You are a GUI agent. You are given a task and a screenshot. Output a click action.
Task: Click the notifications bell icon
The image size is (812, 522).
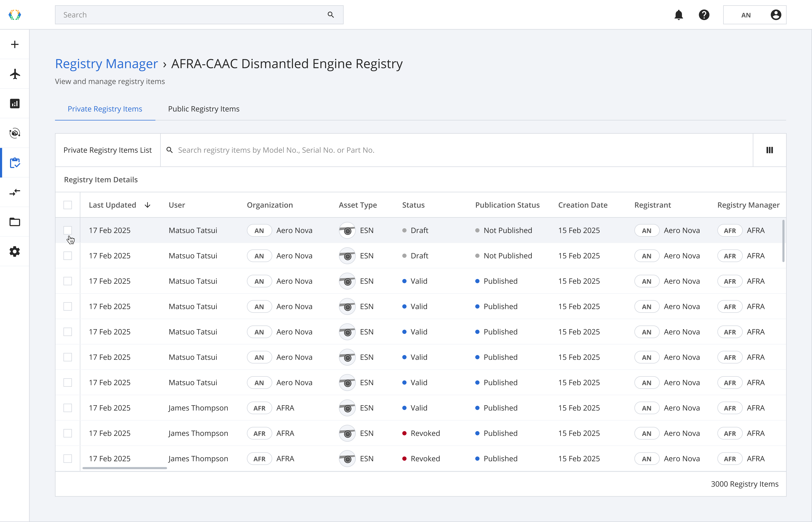click(678, 15)
